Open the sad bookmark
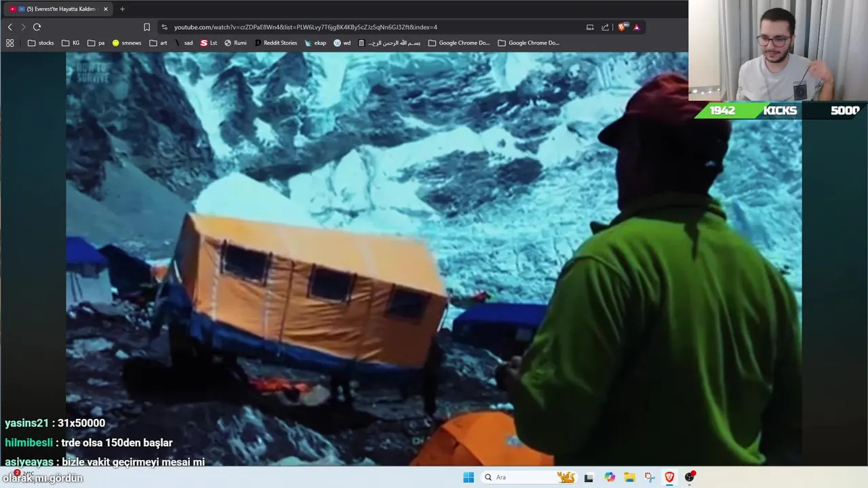The image size is (868, 488). pyautogui.click(x=183, y=43)
